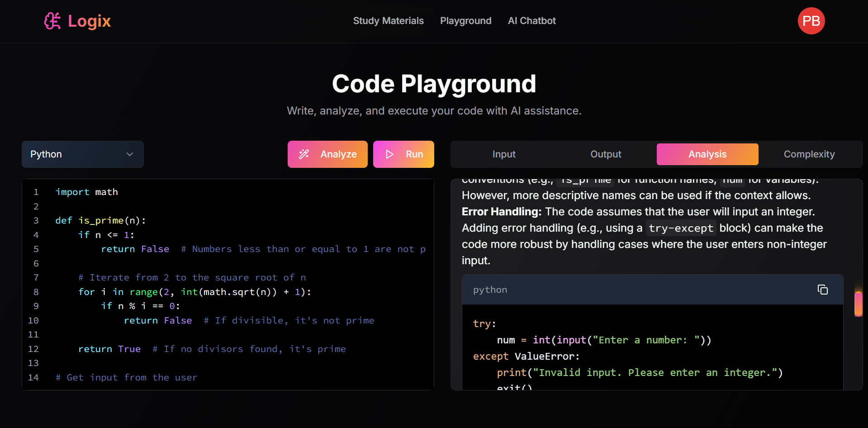
Task: Expand the Python selector options
Action: (x=82, y=154)
